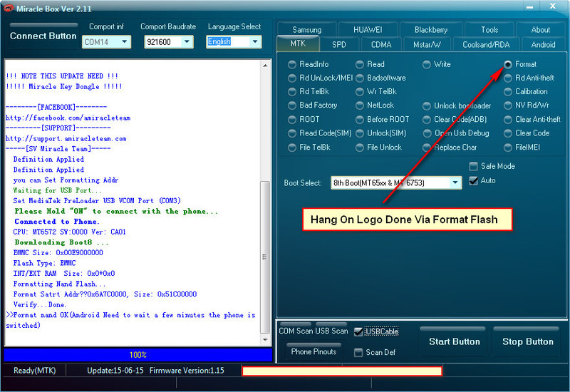Switch to the Android tab
570x392 pixels.
543,44
